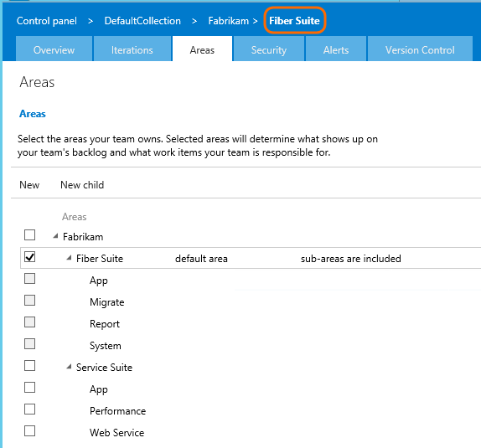The width and height of the screenshot is (481, 448).
Task: Open DefaultCollection breadcrumb link
Action: [142, 21]
